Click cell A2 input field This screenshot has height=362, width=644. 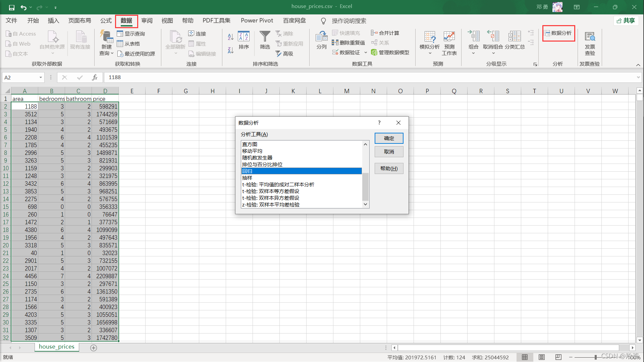tap(24, 106)
